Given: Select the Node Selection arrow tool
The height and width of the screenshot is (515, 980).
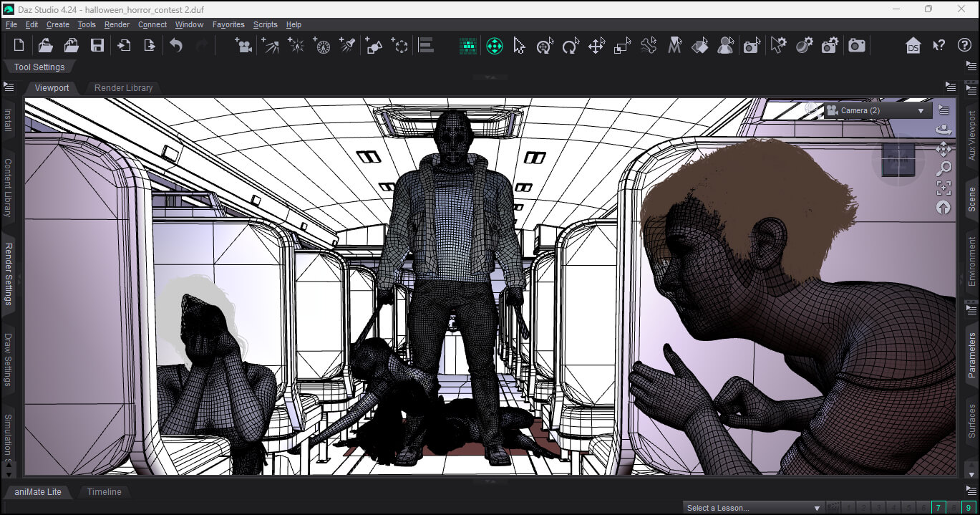Looking at the screenshot, I should (x=520, y=46).
